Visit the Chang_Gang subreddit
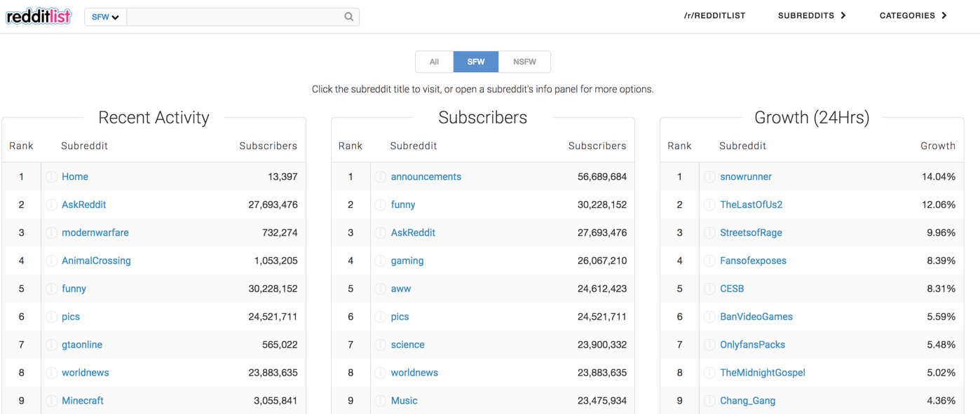The image size is (980, 414). [x=748, y=401]
